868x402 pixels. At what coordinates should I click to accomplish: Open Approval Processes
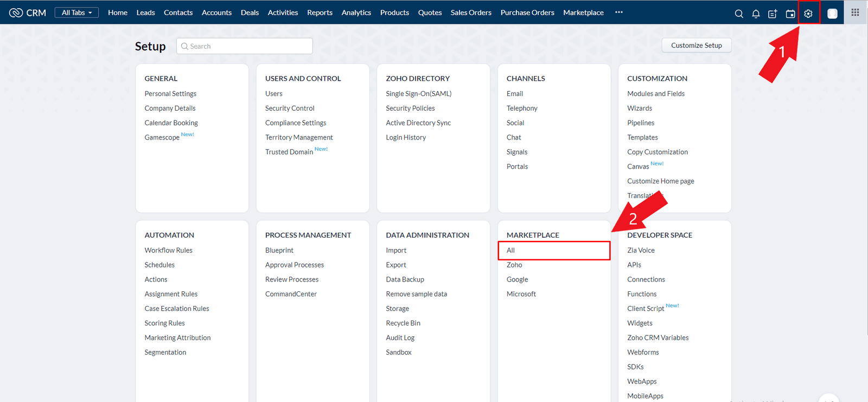295,265
